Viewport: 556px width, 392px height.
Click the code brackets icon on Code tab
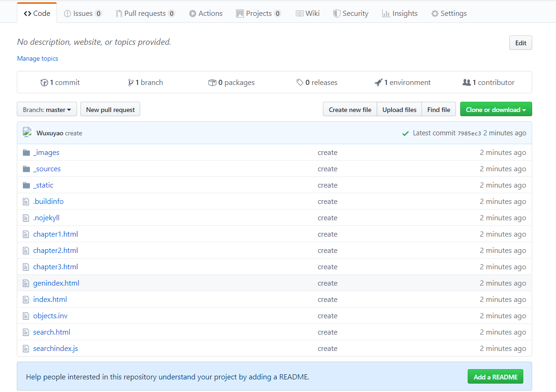click(x=28, y=13)
